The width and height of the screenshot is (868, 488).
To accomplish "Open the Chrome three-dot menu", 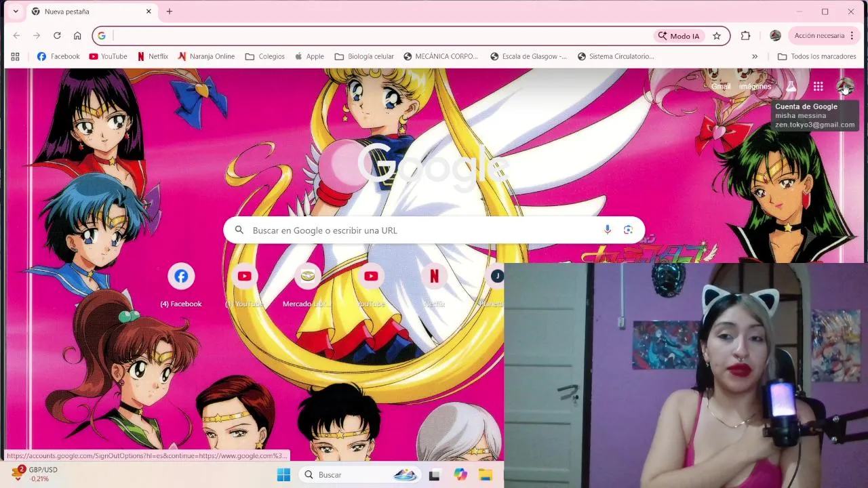I will (x=852, y=36).
